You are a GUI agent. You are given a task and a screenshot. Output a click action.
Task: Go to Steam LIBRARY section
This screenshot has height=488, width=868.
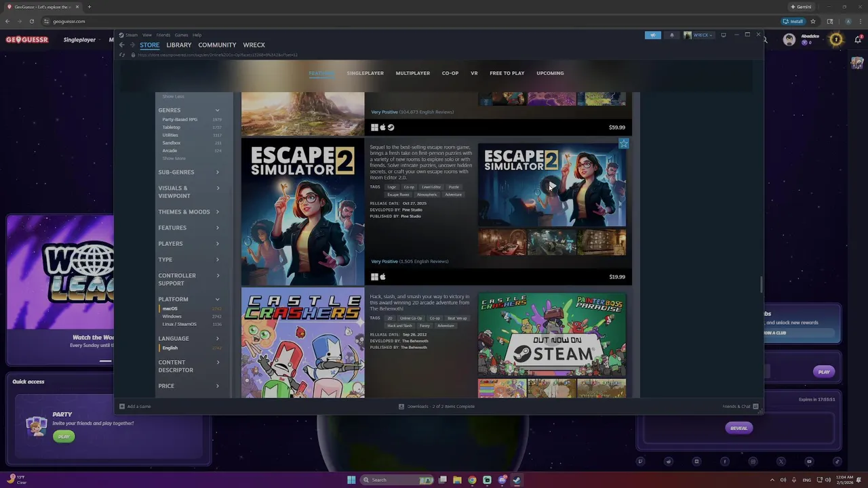(x=179, y=45)
